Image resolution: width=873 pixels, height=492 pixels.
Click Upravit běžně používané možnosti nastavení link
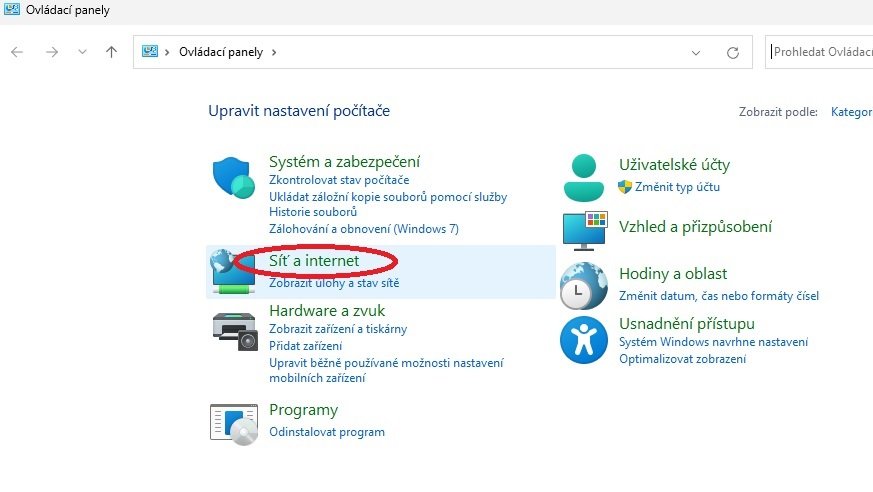[386, 370]
